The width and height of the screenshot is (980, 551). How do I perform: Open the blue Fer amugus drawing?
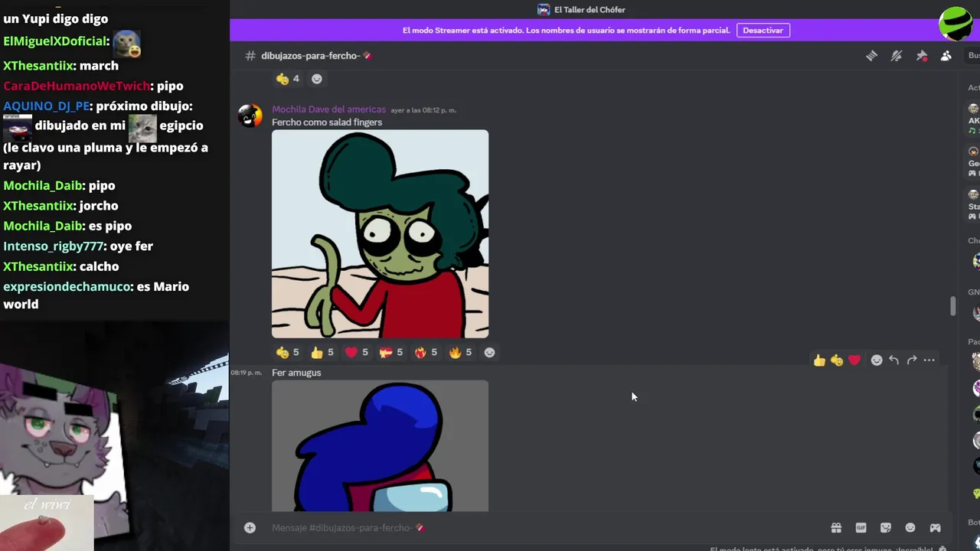pos(380,446)
